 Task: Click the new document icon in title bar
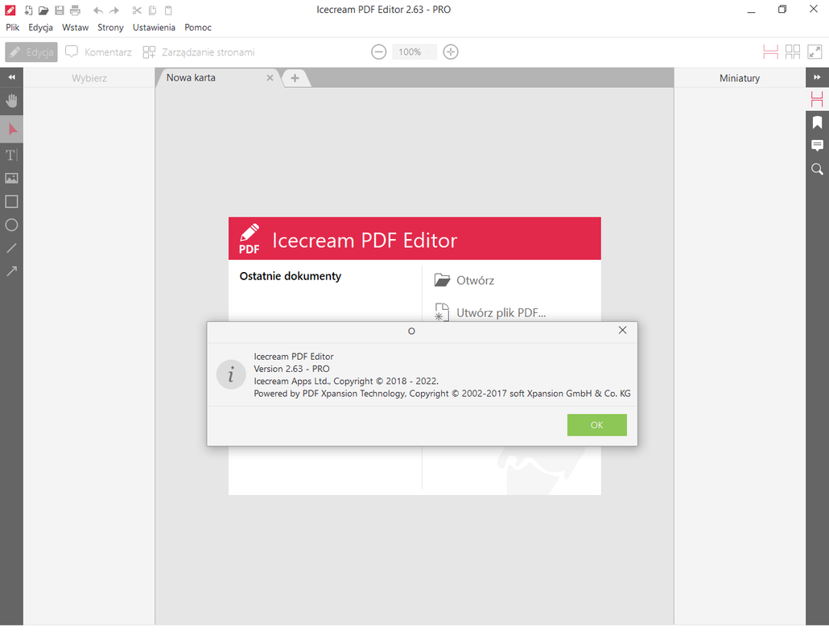(x=28, y=10)
